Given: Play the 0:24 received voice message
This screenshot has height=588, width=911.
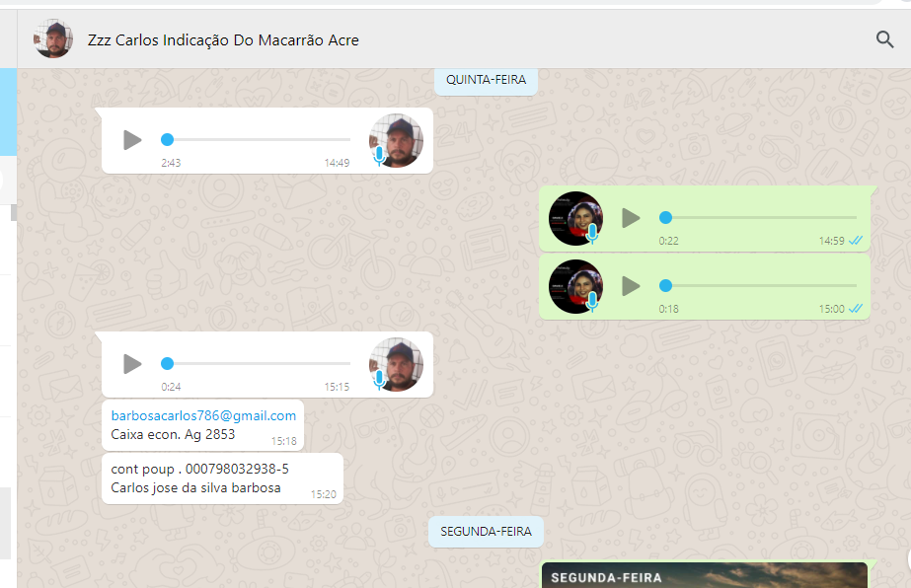Looking at the screenshot, I should coord(132,364).
